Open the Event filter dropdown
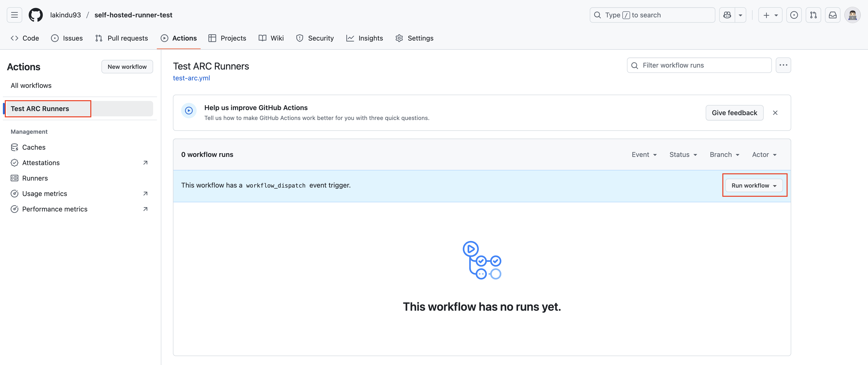868x365 pixels. click(x=644, y=154)
